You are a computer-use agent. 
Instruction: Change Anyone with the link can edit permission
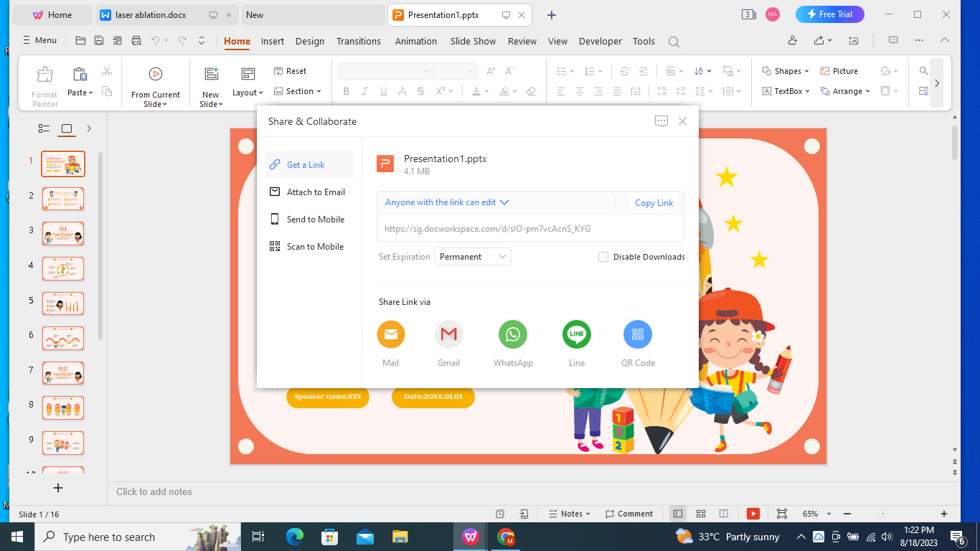[x=446, y=202]
